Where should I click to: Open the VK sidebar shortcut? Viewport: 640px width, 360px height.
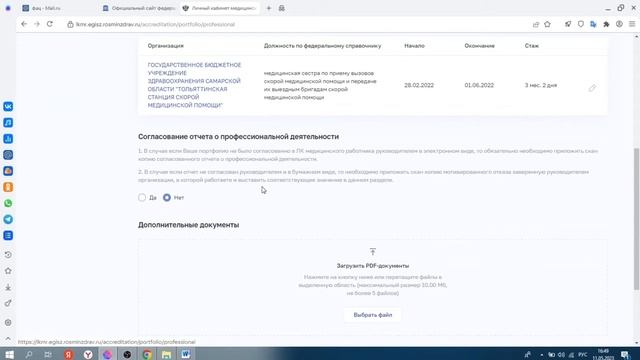8,107
